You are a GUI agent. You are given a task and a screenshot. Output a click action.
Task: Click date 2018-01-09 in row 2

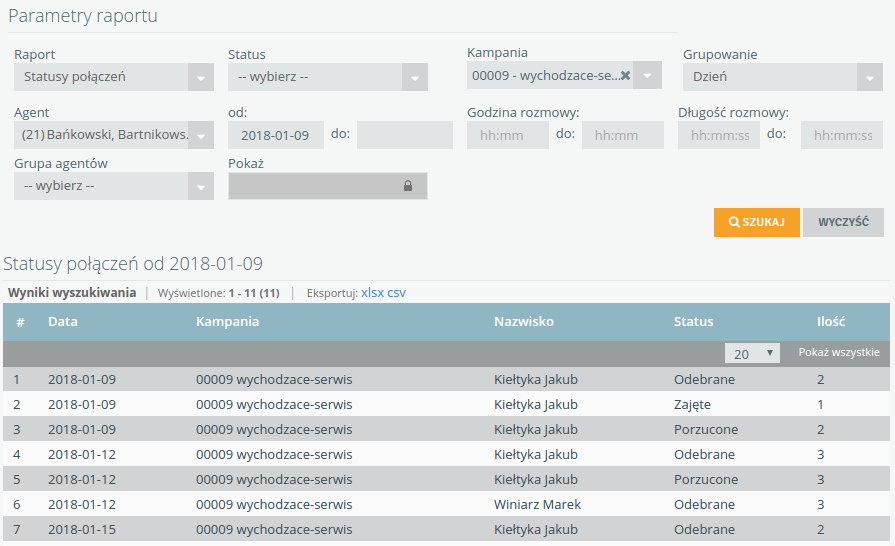tap(82, 405)
